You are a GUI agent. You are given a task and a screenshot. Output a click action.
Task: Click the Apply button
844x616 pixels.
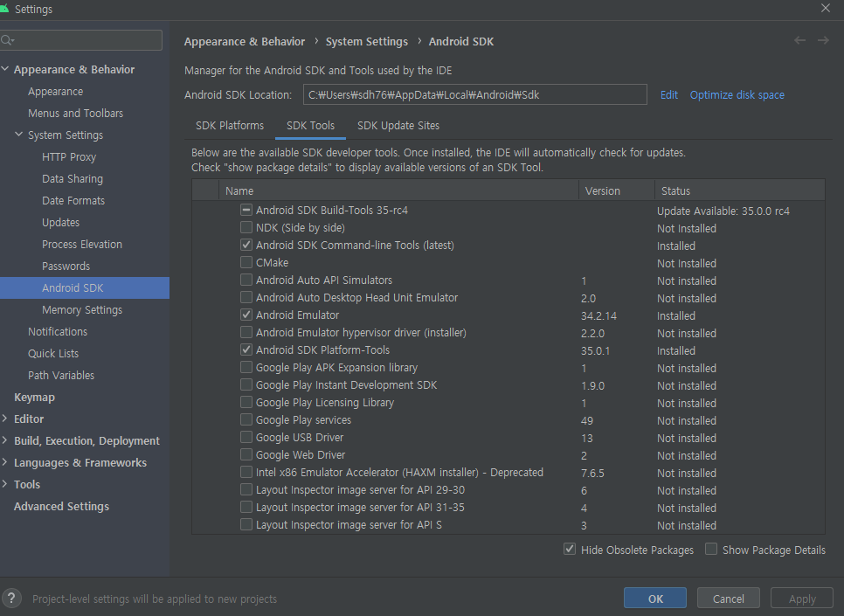(x=802, y=599)
